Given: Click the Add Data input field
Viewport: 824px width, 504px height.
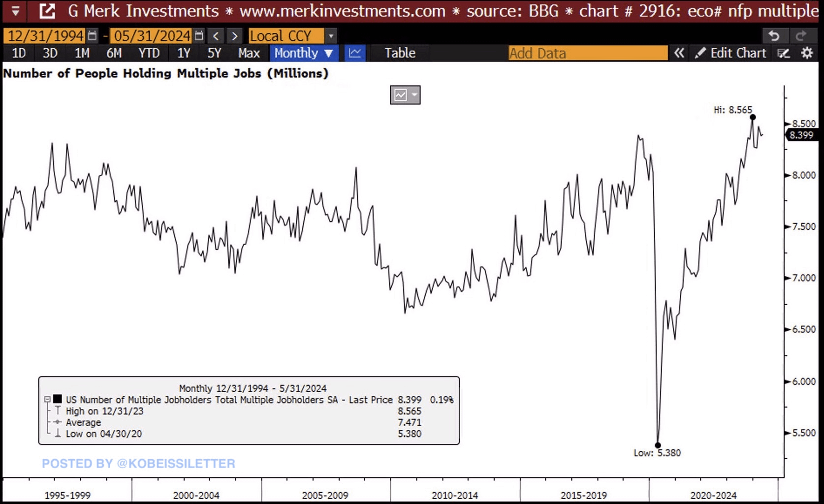Looking at the screenshot, I should [x=588, y=53].
